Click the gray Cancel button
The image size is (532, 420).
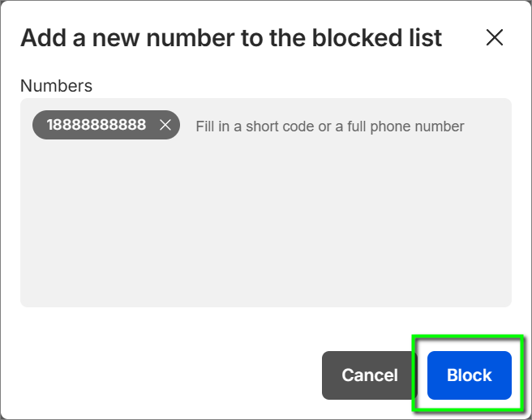369,375
